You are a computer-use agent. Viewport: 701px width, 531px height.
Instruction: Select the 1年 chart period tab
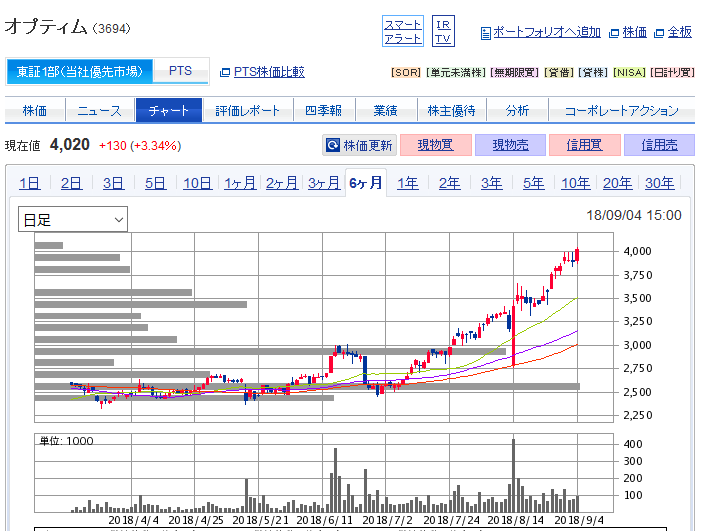tap(407, 183)
